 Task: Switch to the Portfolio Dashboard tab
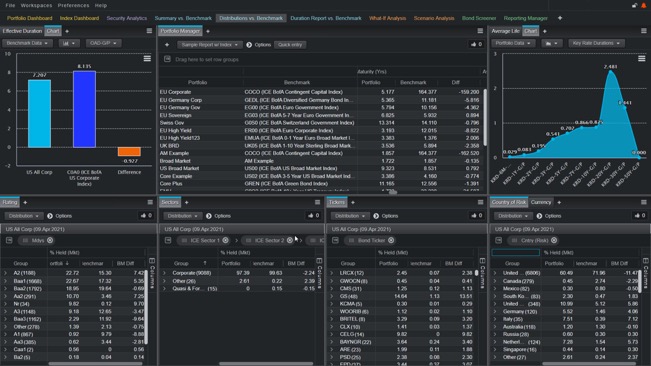tap(29, 18)
